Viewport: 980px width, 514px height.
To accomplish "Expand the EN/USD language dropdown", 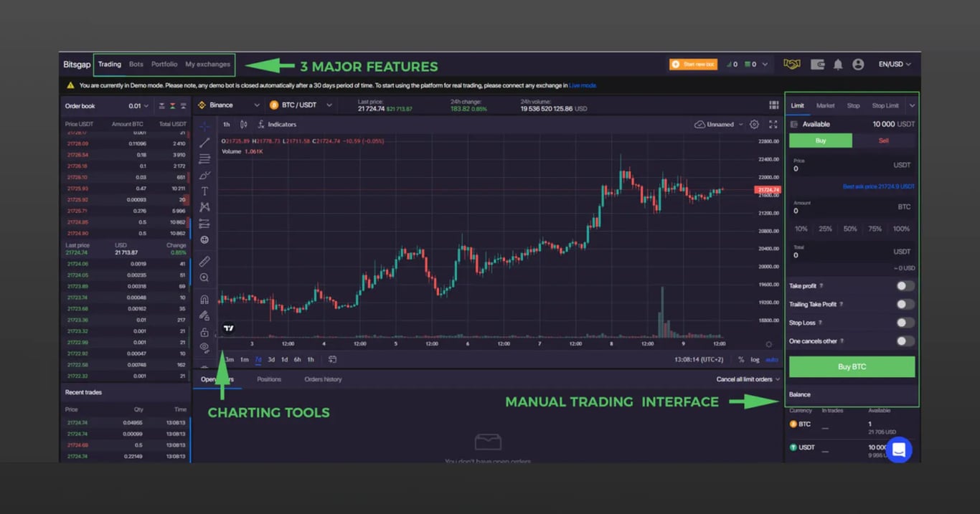I will click(x=895, y=64).
